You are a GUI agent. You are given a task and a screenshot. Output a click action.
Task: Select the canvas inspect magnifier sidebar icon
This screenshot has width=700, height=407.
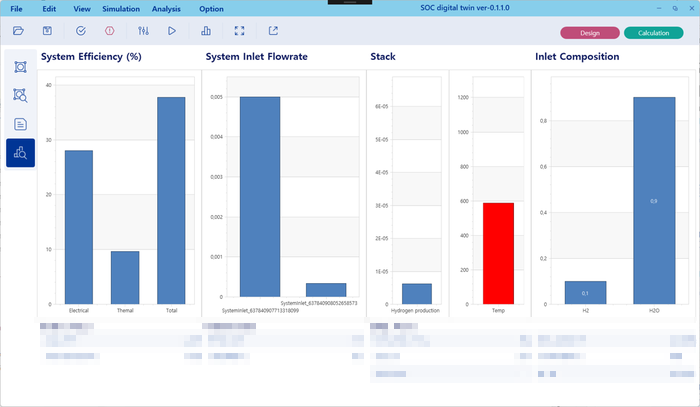point(21,95)
